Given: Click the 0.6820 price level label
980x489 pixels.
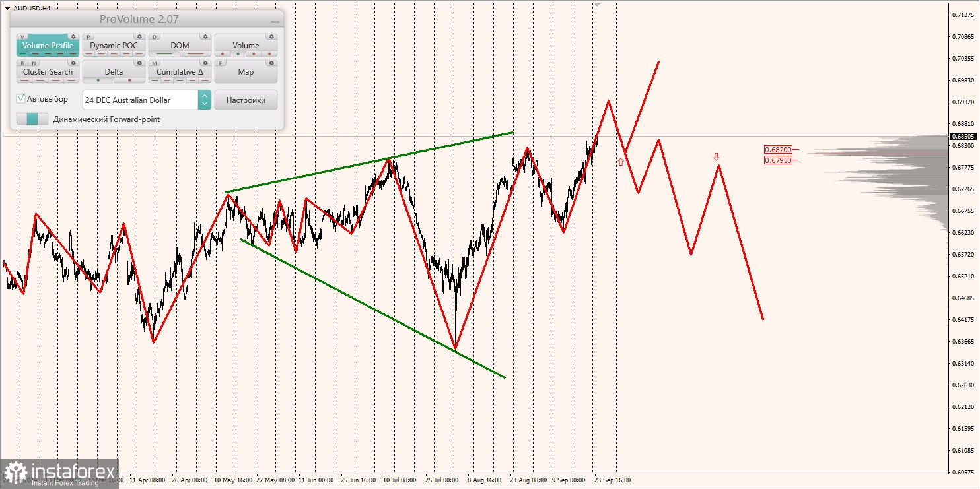Looking at the screenshot, I should coord(777,150).
